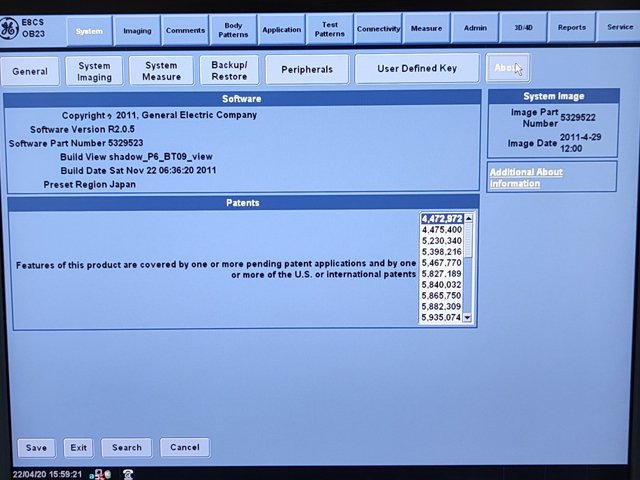
Task: Follow the Additional About Information link
Action: 526,178
